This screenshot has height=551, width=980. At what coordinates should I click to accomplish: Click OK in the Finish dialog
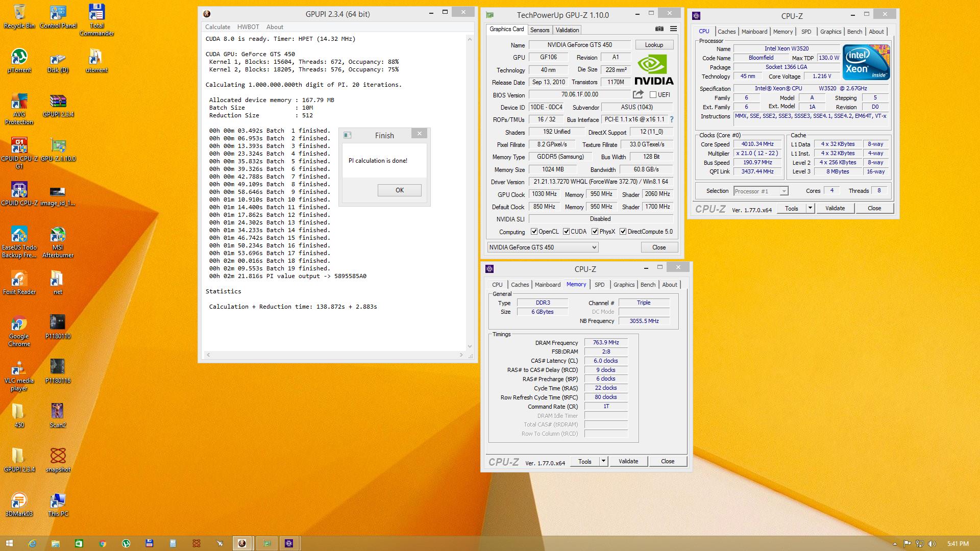[x=400, y=190]
